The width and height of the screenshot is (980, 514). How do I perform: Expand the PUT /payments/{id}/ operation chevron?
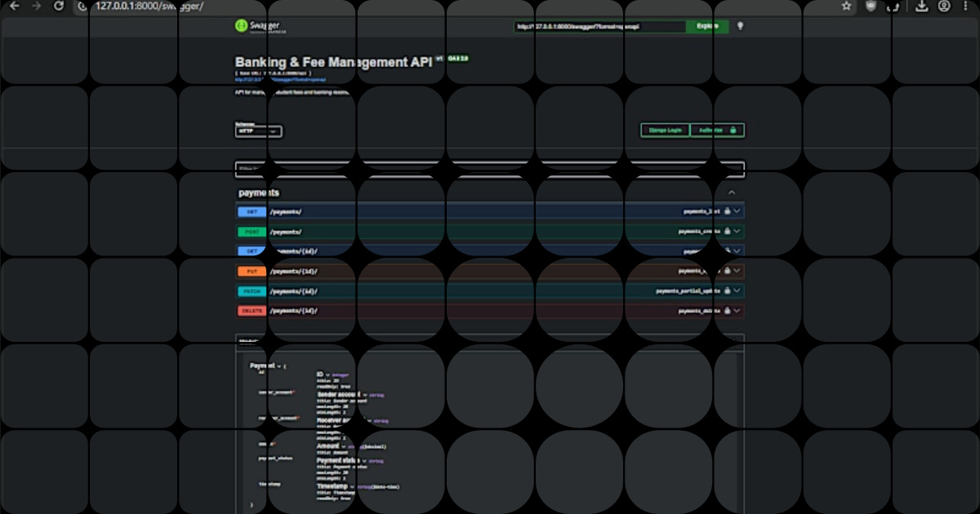[737, 271]
